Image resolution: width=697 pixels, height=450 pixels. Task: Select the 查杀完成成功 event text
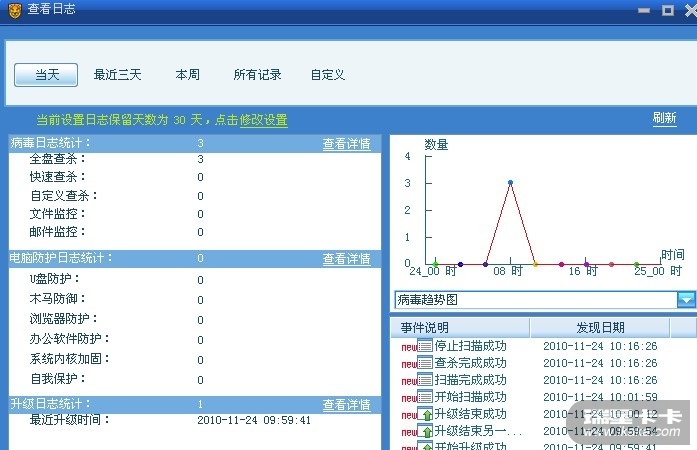coord(471,363)
